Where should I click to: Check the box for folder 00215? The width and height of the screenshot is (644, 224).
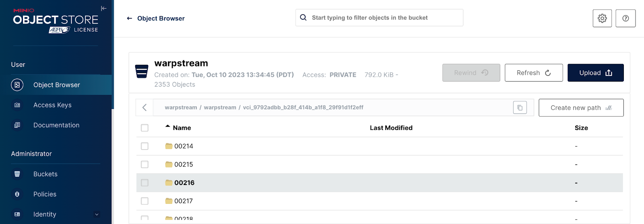(x=145, y=164)
